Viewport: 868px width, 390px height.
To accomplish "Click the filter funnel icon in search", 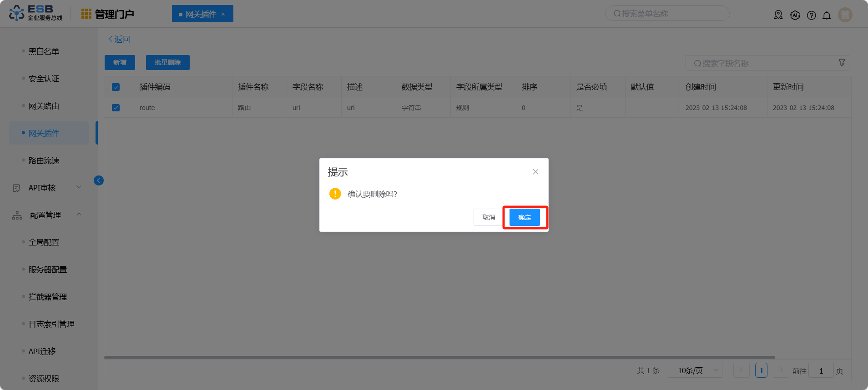I will click(x=842, y=63).
